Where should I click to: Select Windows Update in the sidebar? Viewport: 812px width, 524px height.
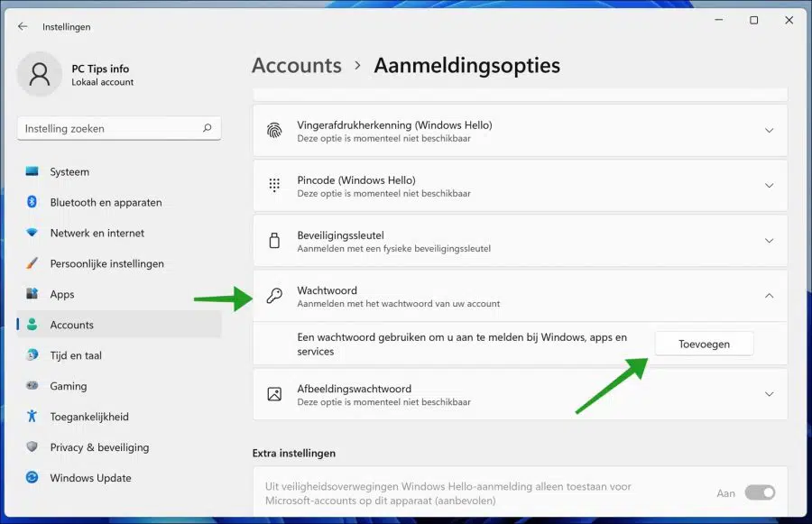coord(119,477)
